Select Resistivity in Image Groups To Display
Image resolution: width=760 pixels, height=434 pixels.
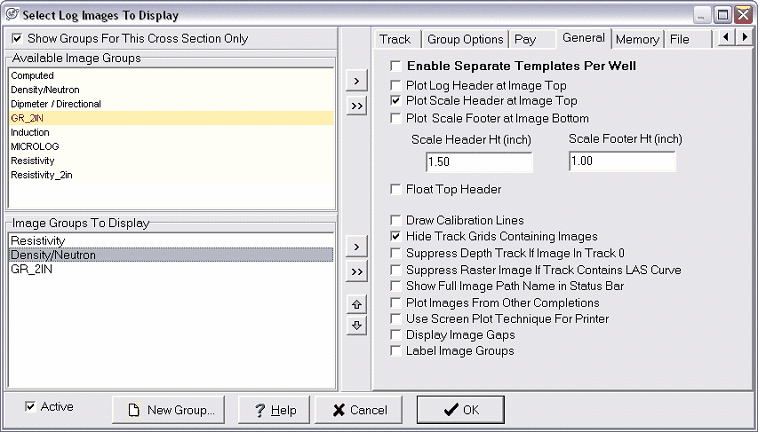pos(171,241)
